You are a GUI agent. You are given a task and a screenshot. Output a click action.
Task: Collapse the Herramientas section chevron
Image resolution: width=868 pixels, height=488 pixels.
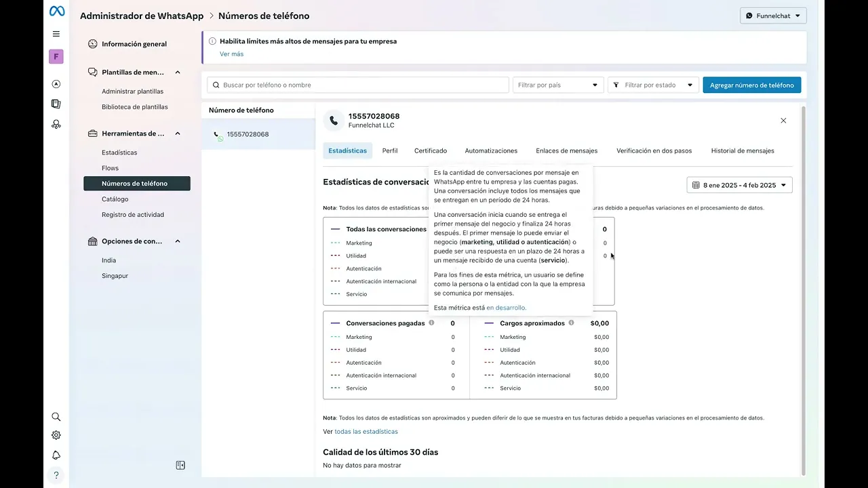[178, 134]
